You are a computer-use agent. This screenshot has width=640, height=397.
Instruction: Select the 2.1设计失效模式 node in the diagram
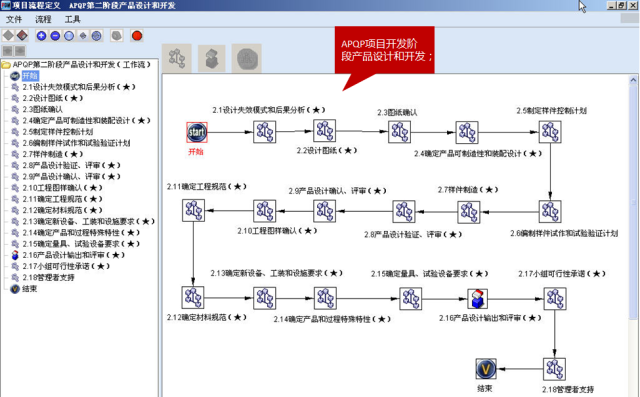264,132
